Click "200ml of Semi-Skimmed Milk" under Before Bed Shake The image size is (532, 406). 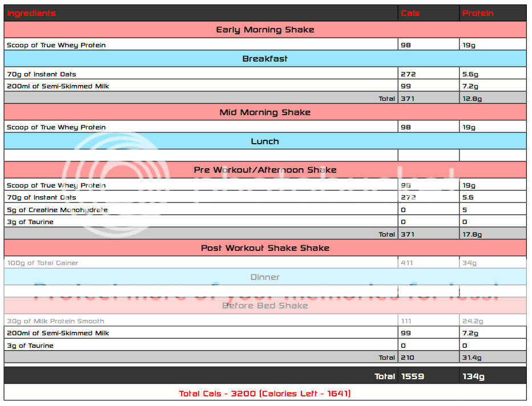(x=58, y=333)
